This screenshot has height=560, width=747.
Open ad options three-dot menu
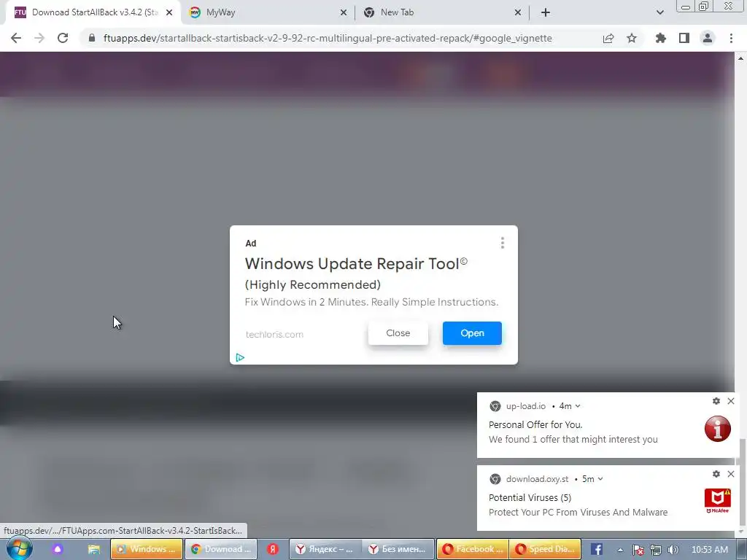click(x=503, y=244)
